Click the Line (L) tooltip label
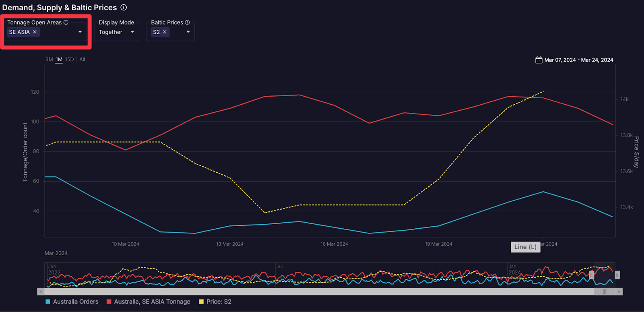 [525, 247]
